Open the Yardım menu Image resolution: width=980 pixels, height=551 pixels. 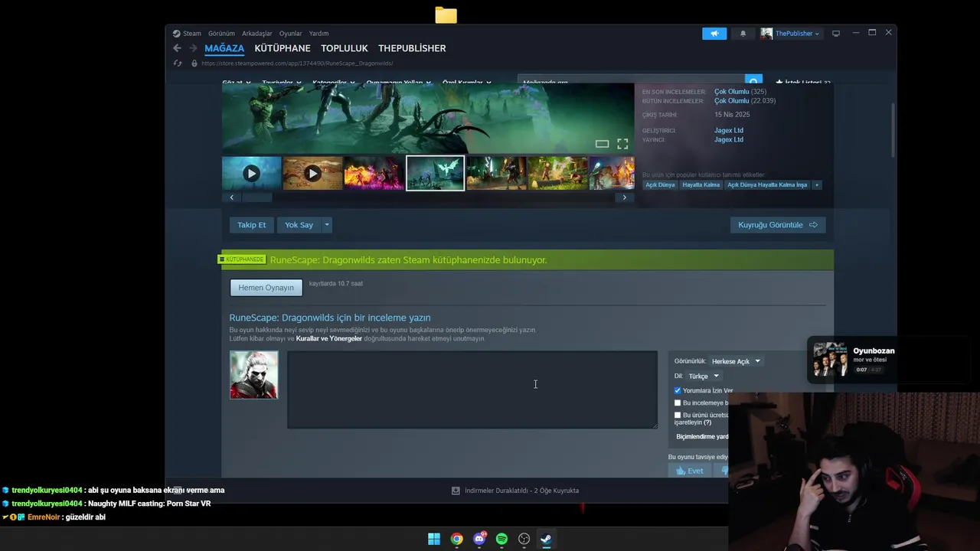point(318,34)
